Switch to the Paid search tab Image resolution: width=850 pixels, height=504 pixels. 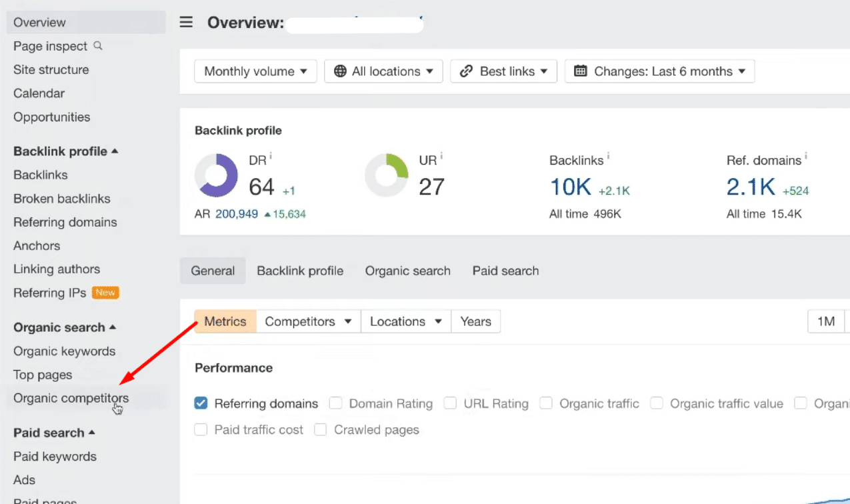point(505,271)
